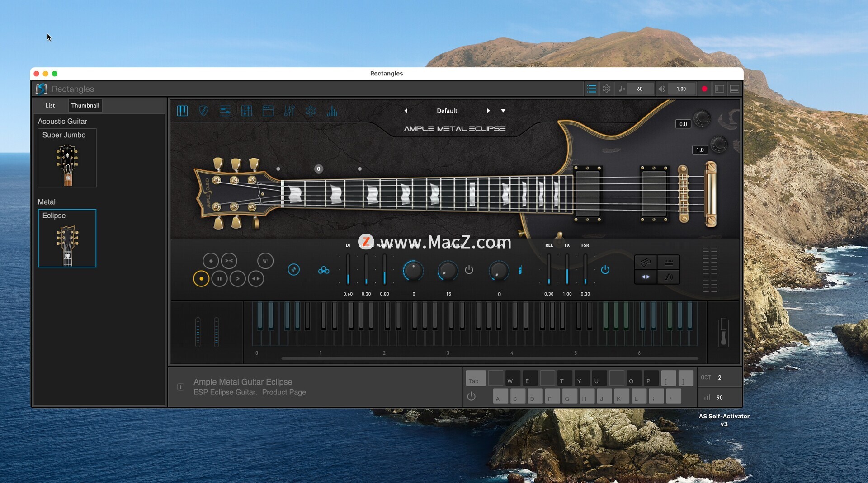Image resolution: width=868 pixels, height=483 pixels.
Task: Toggle the left sidebar panel
Action: click(x=719, y=89)
